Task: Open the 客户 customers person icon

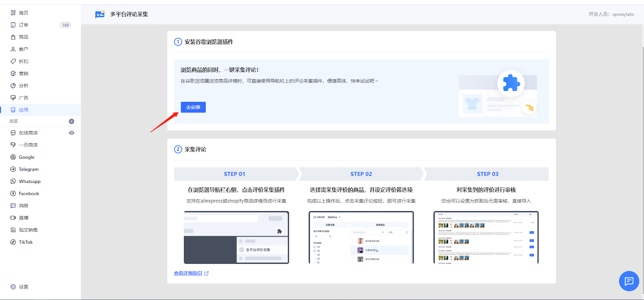Action: [x=13, y=49]
